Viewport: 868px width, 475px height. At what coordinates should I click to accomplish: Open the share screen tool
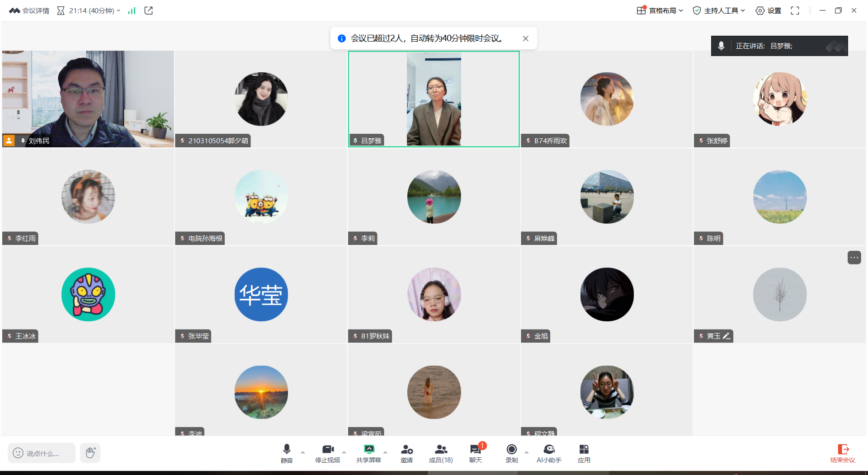tap(368, 453)
